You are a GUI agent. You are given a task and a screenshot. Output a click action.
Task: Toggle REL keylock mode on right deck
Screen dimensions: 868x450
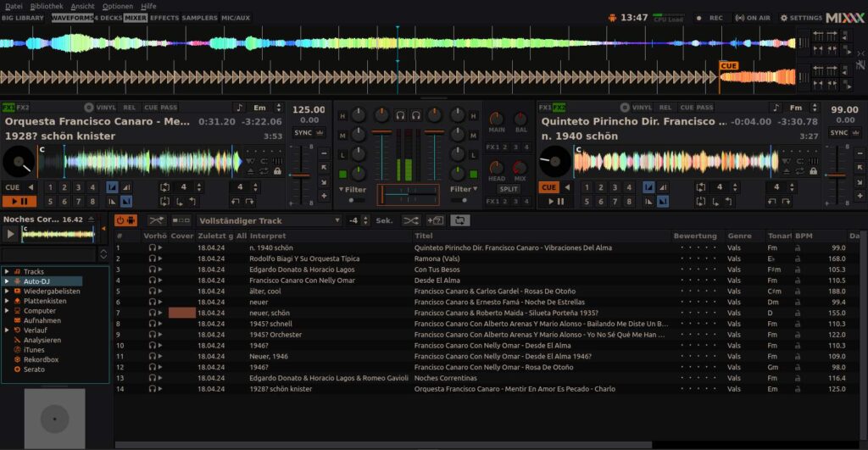click(665, 108)
